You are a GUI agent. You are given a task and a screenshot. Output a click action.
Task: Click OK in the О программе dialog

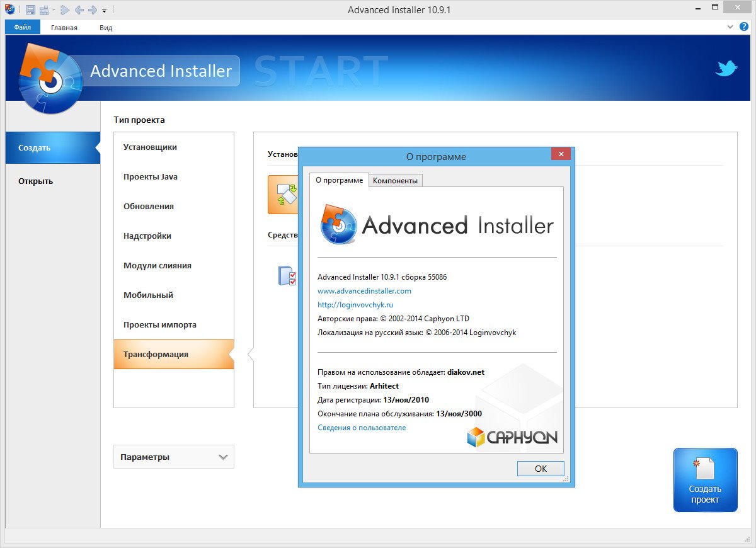(541, 469)
